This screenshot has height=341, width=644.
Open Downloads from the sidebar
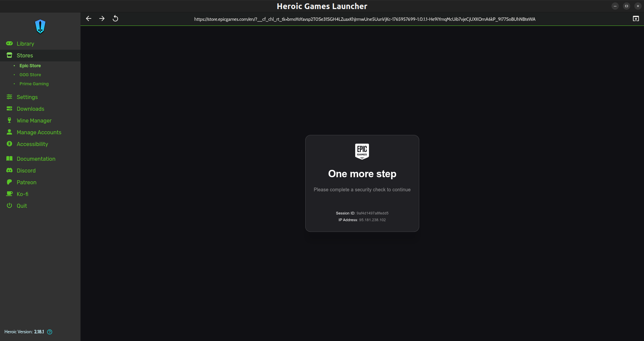click(30, 109)
